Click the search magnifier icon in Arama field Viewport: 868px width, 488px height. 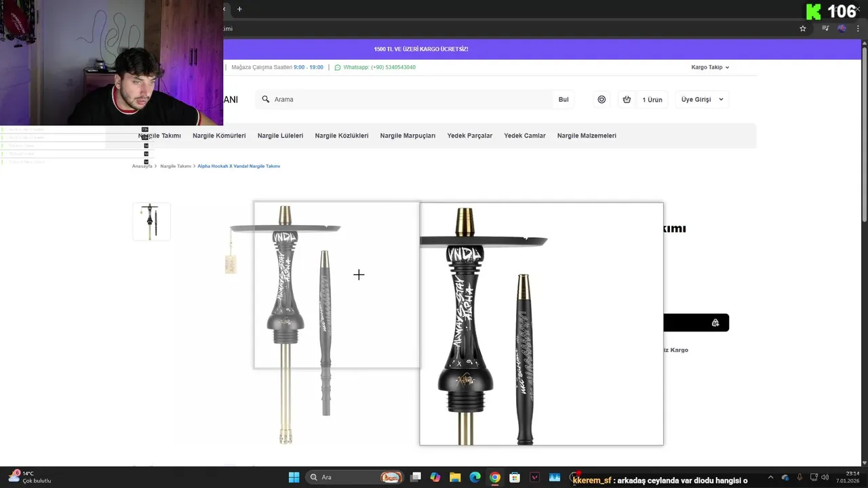(266, 99)
